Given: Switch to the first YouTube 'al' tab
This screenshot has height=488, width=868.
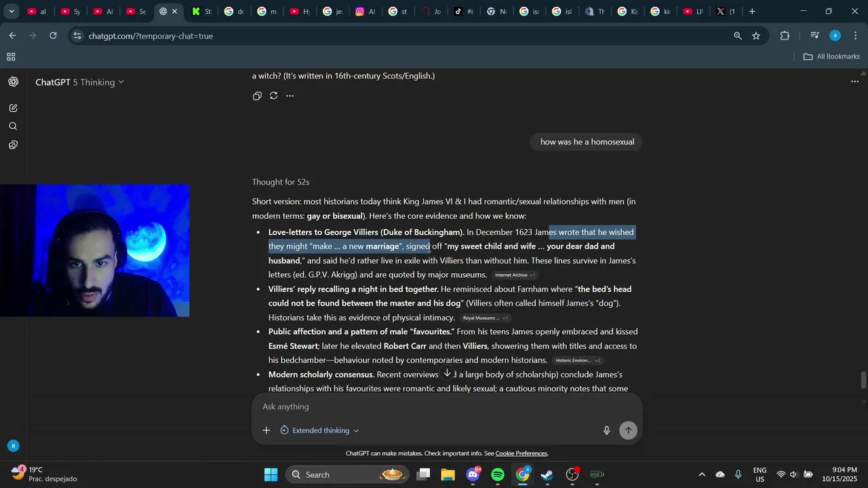Looking at the screenshot, I should coord(37,12).
